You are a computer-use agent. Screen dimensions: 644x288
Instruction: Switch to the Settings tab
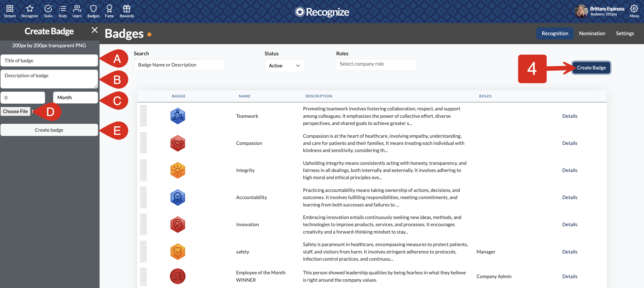click(624, 33)
